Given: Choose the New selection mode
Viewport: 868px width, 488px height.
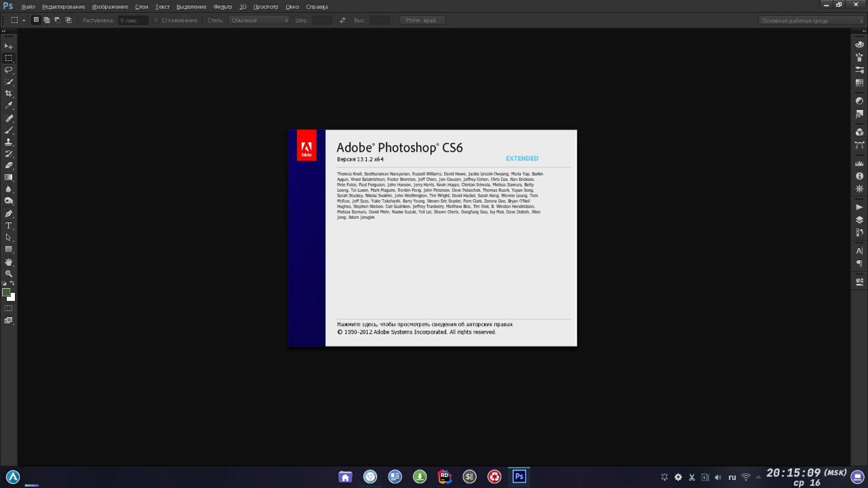Looking at the screenshot, I should point(36,20).
